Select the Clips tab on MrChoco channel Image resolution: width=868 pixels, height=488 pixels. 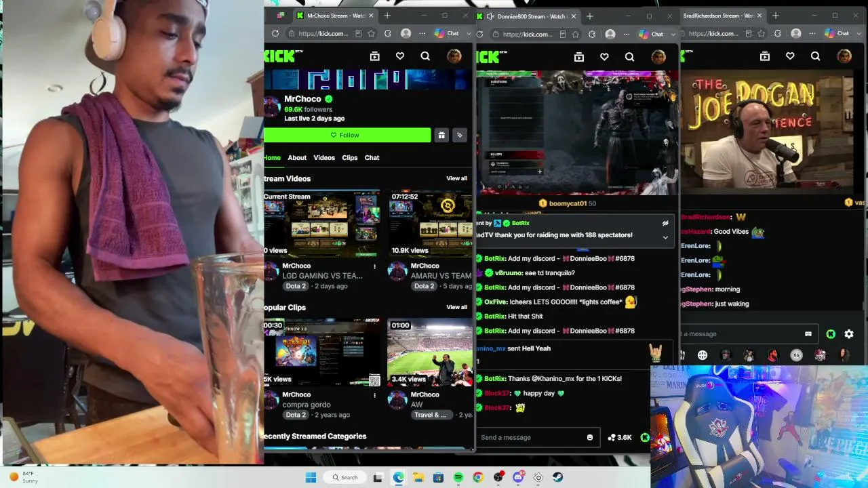[350, 158]
